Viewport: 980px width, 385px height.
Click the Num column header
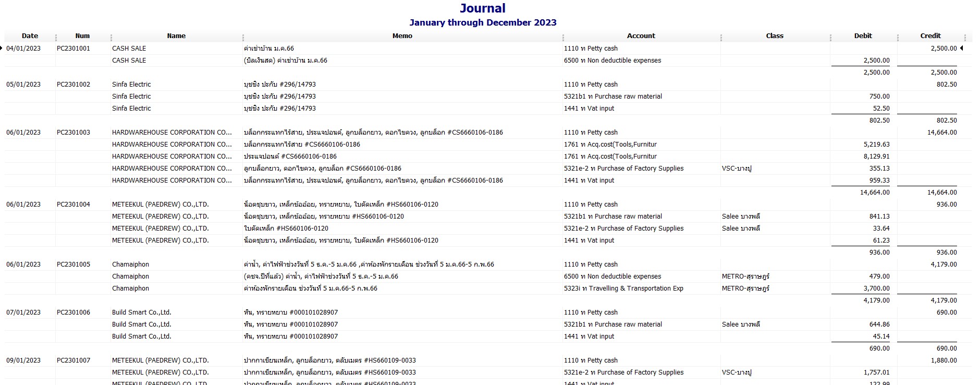pos(82,36)
